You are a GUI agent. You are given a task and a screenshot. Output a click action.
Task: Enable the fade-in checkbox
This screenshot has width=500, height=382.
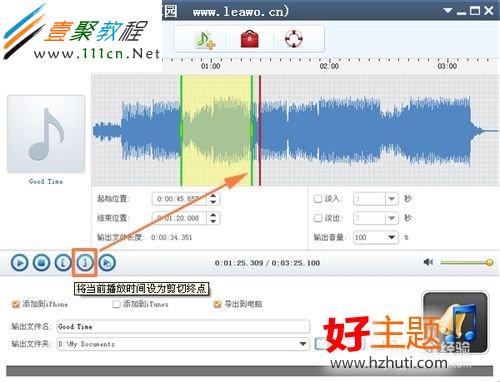[318, 199]
